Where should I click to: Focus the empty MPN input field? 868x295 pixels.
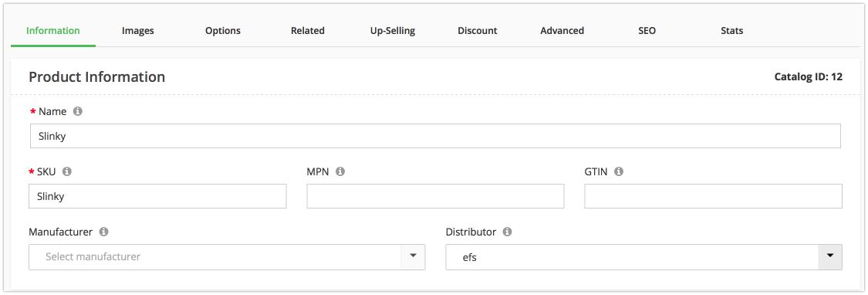click(x=436, y=196)
